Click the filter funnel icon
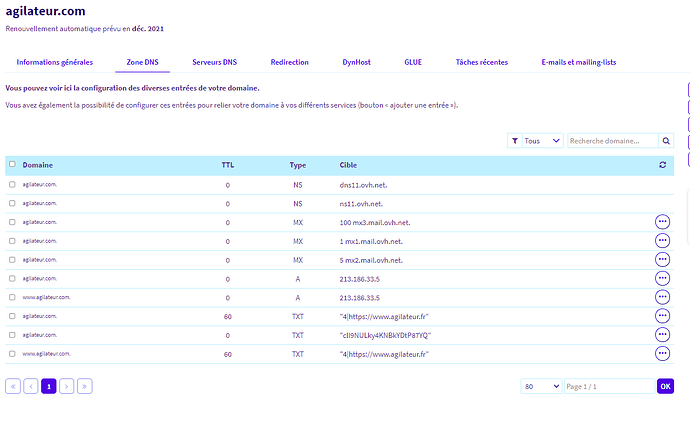This screenshot has height=439, width=690. pyautogui.click(x=514, y=141)
